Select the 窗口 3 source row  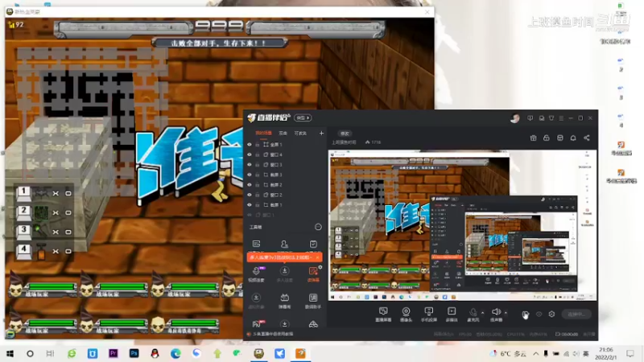[x=286, y=165]
